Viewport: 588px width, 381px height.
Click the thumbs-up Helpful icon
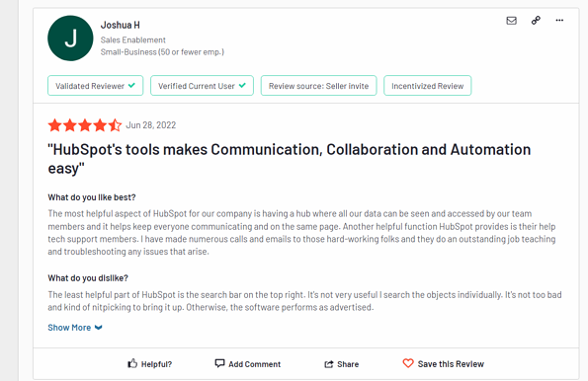click(132, 363)
